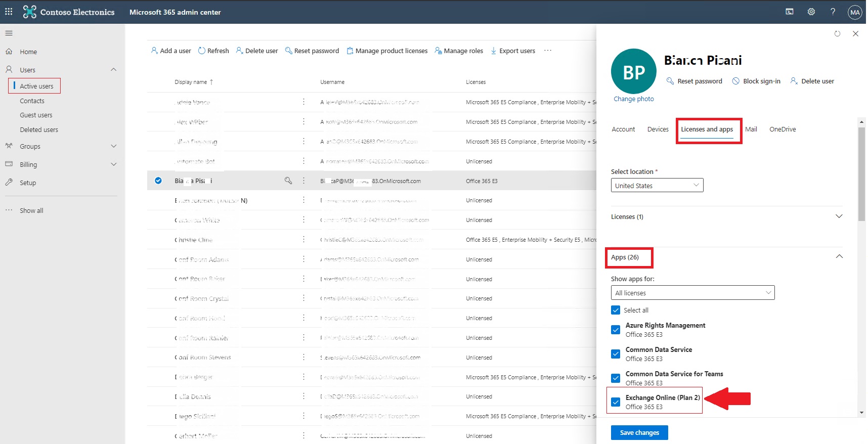Open the app launcher waffle icon
Viewport: 868px width, 444px height.
pyautogui.click(x=9, y=12)
